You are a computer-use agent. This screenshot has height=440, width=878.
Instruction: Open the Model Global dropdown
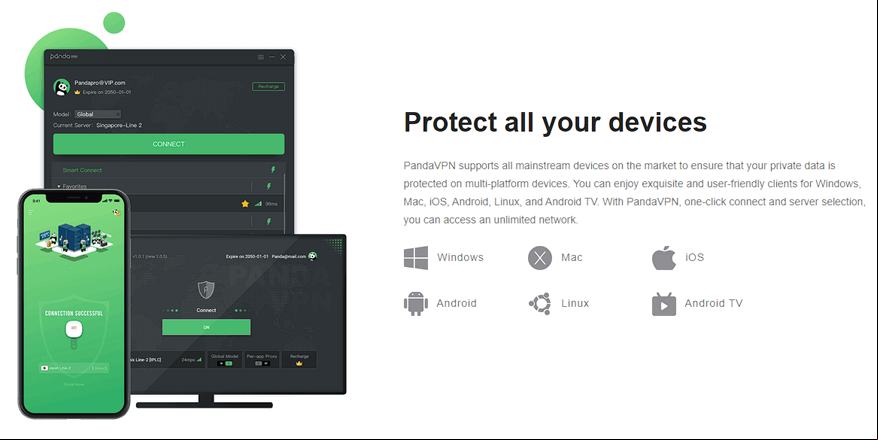point(98,114)
